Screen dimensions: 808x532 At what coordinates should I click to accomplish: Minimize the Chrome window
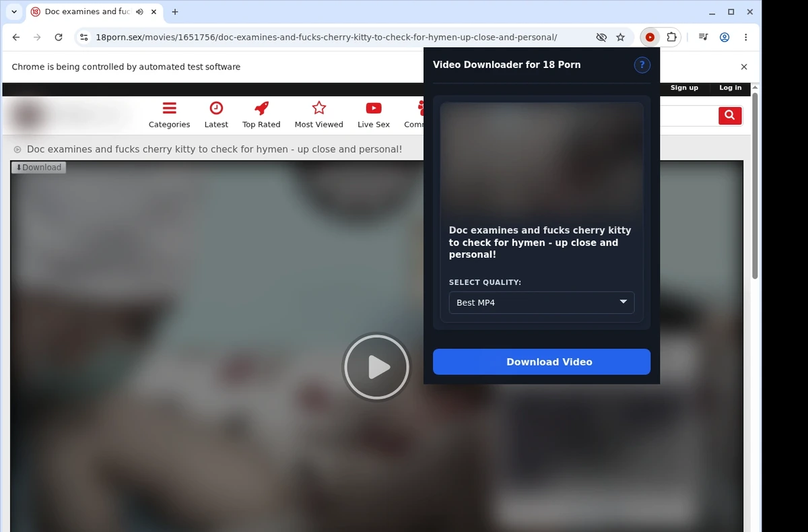[x=712, y=11]
